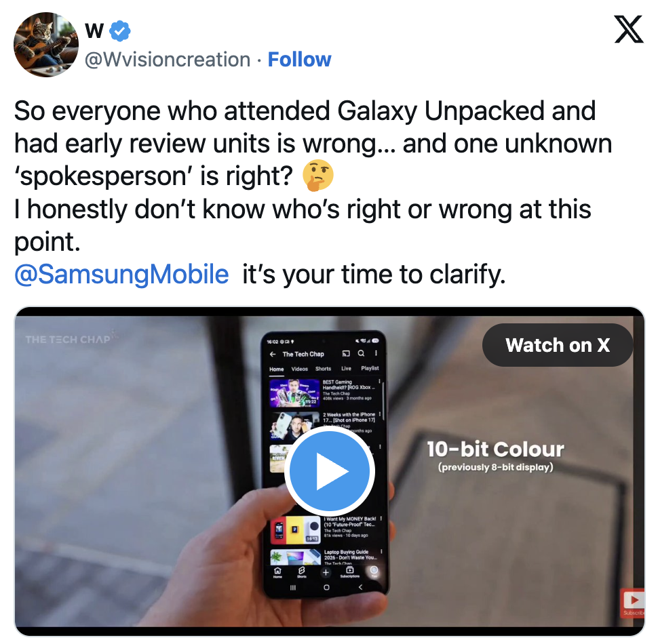Tap the plus create icon in phone navbar
The image size is (658, 644).
[x=326, y=572]
